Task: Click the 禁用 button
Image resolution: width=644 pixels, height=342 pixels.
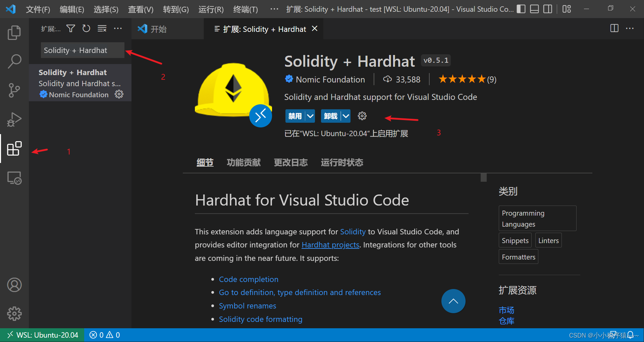Action: [295, 116]
